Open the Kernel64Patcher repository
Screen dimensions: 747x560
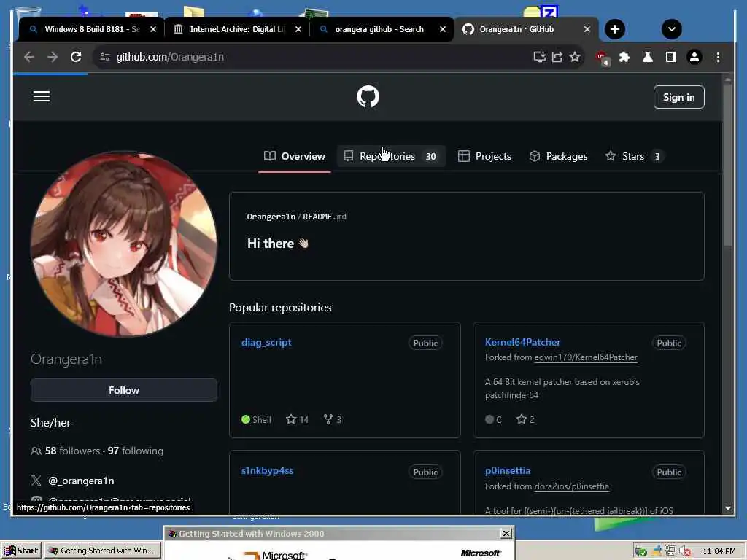[x=522, y=343]
